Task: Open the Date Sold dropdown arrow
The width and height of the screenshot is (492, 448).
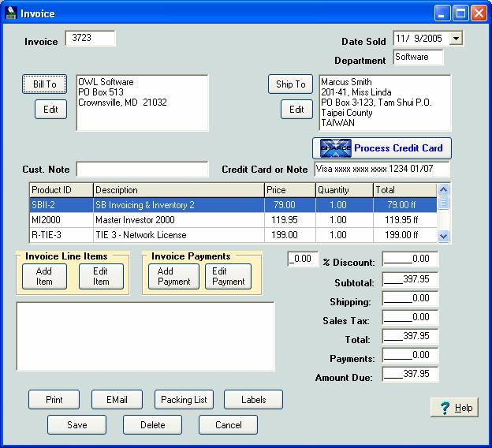Action: pos(456,39)
